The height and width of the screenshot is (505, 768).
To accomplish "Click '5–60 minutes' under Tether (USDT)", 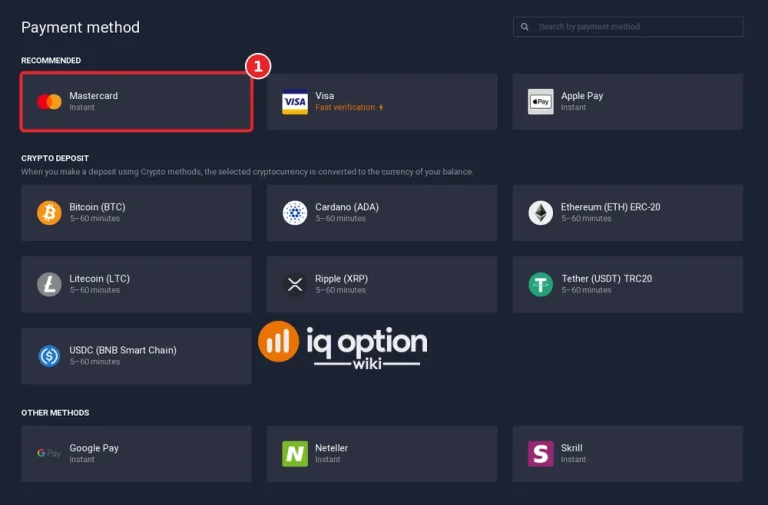I will (x=586, y=290).
